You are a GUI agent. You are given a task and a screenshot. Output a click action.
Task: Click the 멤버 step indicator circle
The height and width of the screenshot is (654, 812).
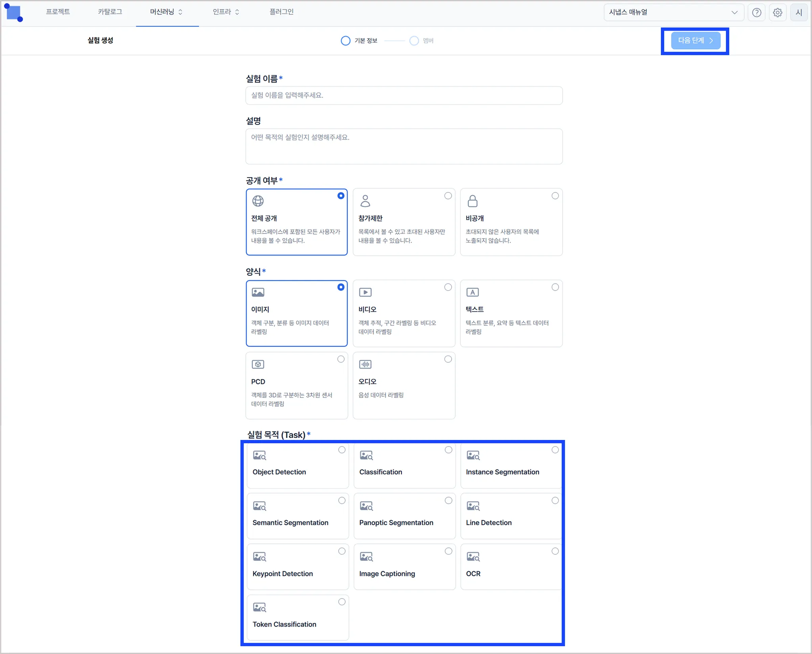(x=414, y=41)
